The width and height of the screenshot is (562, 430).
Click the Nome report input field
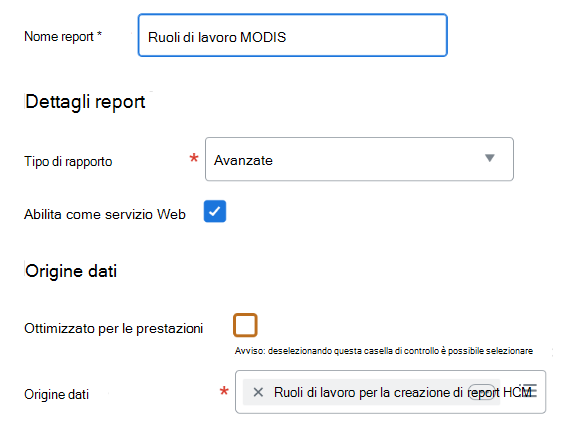point(292,35)
